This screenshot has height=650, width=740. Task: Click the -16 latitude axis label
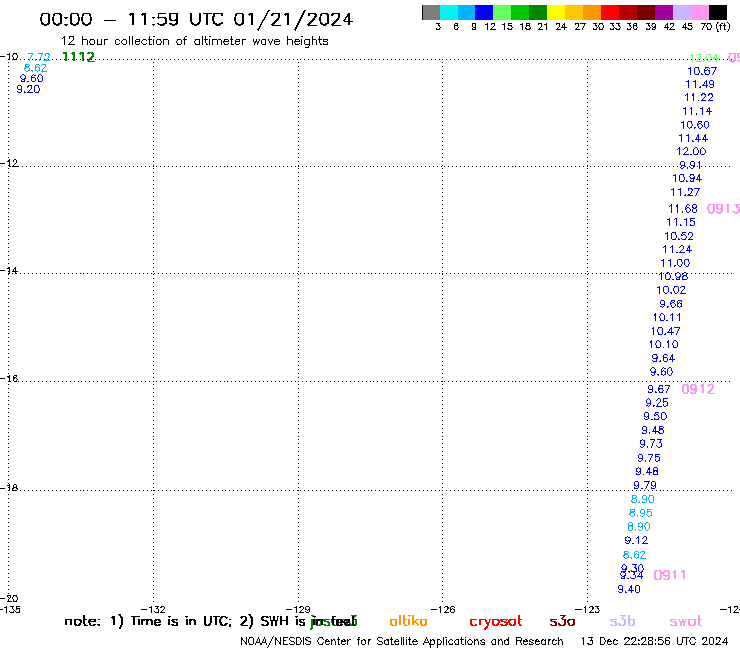[x=9, y=379]
